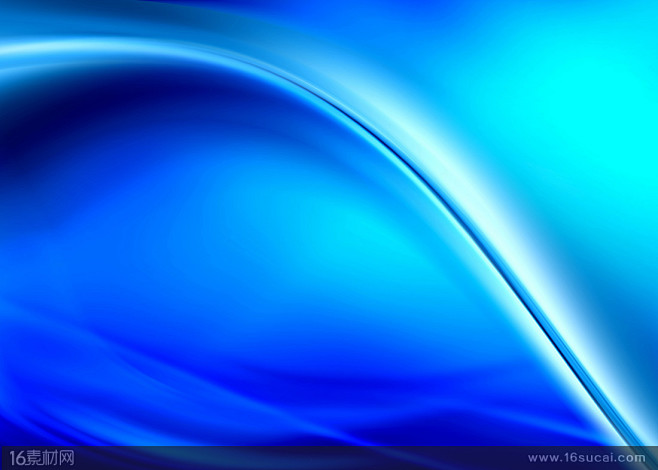Click the 16素材网 watermark logo

pyautogui.click(x=38, y=458)
